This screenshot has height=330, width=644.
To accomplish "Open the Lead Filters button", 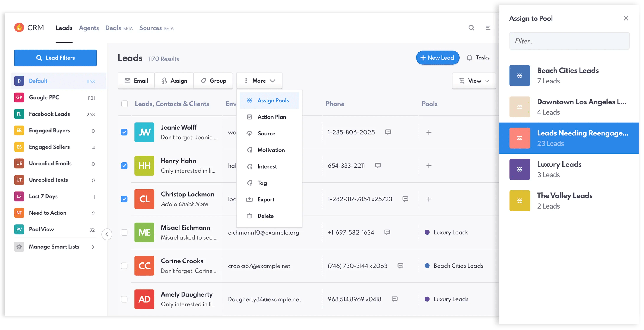I will 55,58.
